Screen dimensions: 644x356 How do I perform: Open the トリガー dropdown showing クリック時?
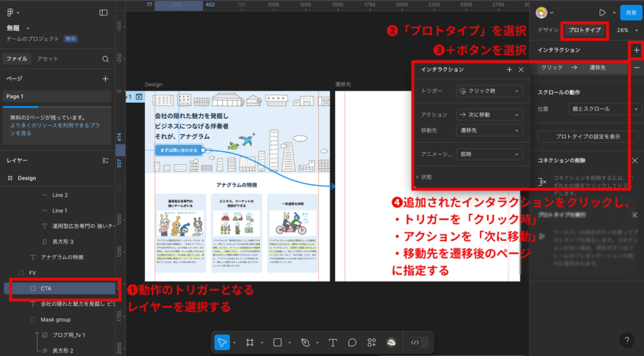(x=489, y=91)
